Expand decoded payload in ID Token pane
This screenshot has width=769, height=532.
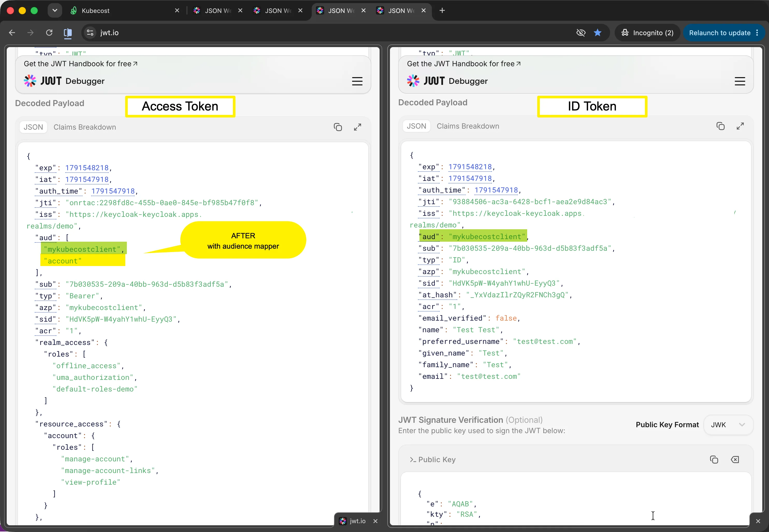coord(740,126)
